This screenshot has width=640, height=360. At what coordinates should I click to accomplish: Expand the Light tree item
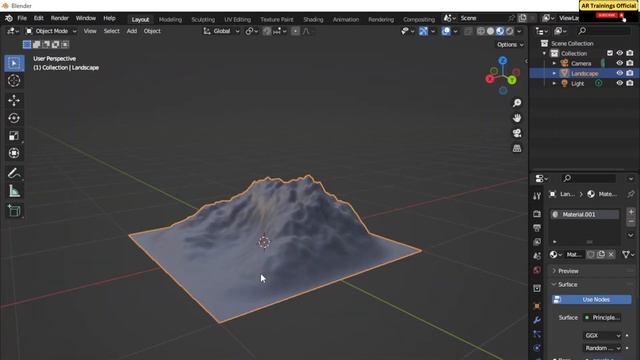coord(554,83)
